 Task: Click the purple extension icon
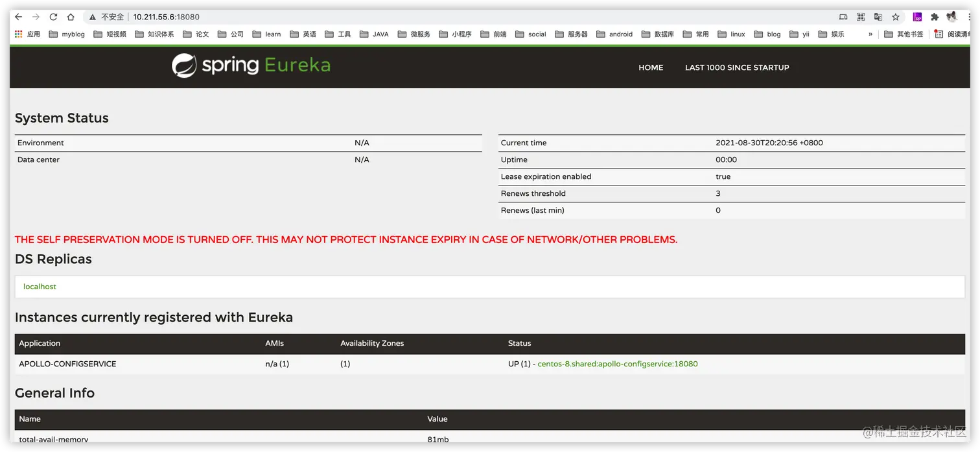point(917,17)
